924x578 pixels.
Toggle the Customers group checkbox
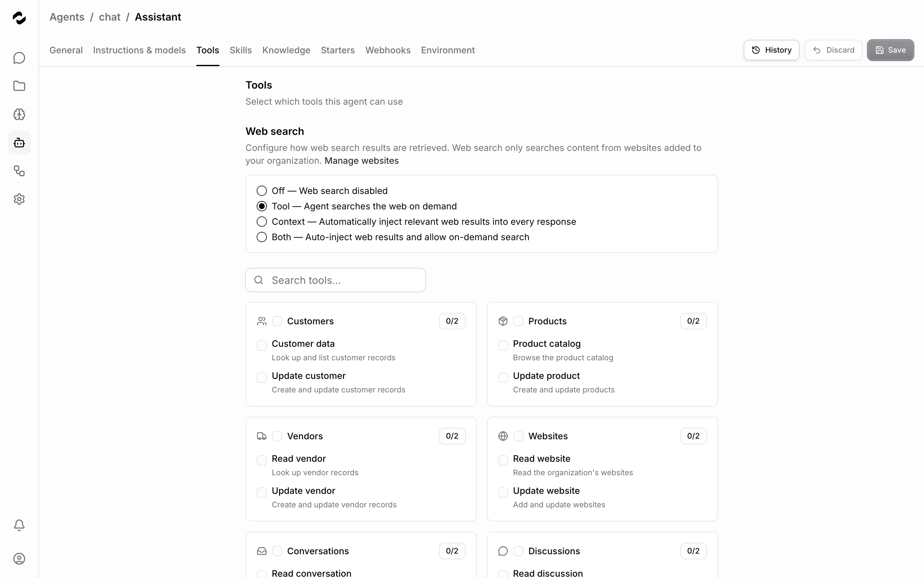pos(277,321)
